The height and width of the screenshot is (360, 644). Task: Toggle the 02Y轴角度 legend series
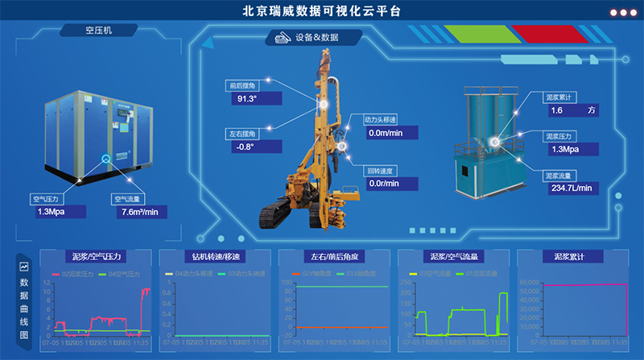point(312,274)
